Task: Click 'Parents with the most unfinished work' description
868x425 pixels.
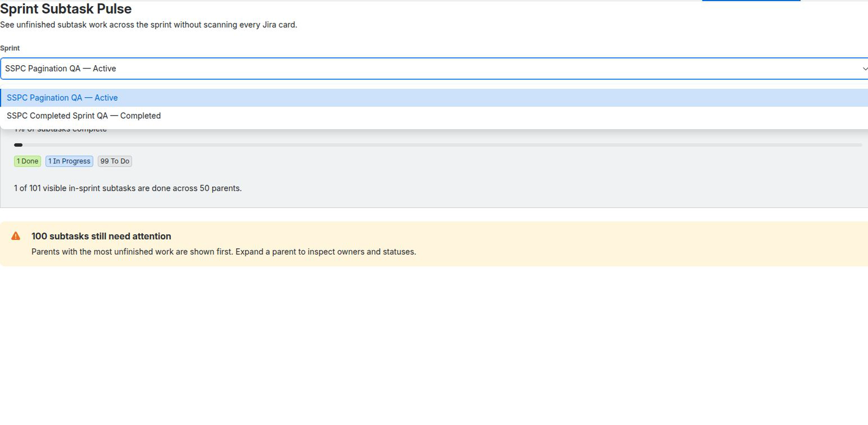Action: 224,252
